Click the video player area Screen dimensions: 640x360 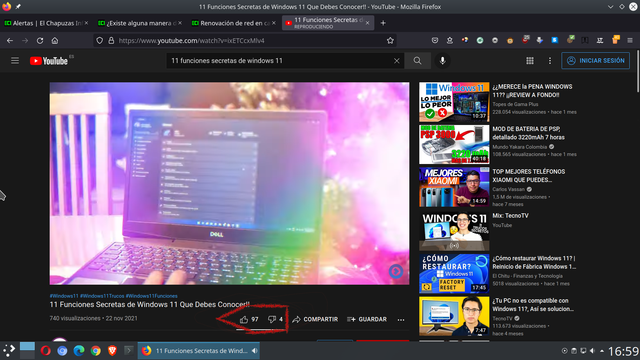coord(229,183)
